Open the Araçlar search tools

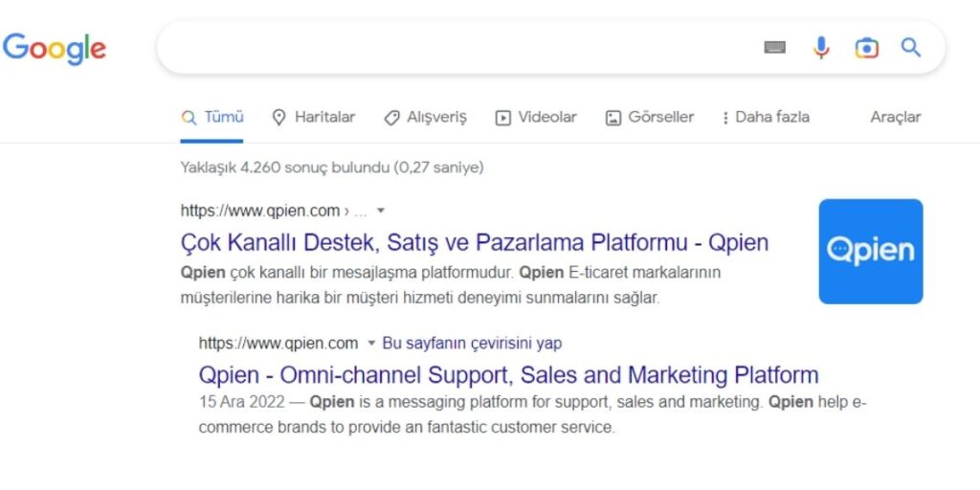coord(896,117)
